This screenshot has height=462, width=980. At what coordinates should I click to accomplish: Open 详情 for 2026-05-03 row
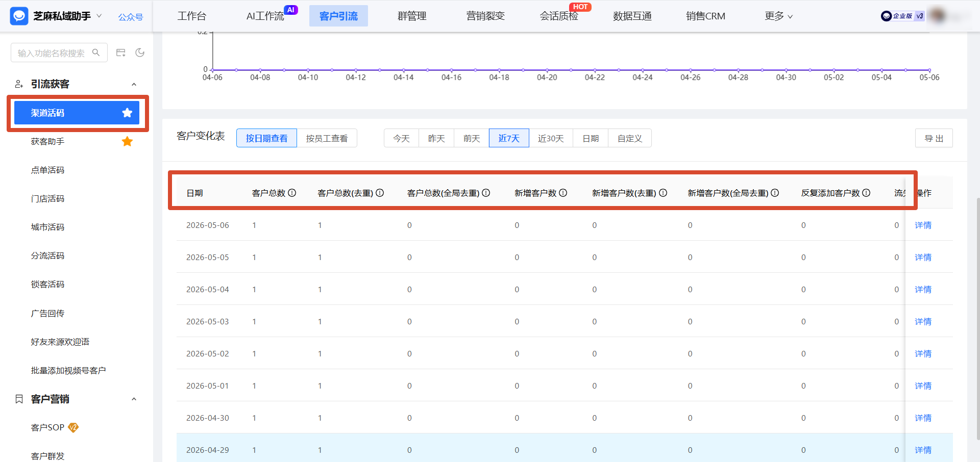pos(923,321)
